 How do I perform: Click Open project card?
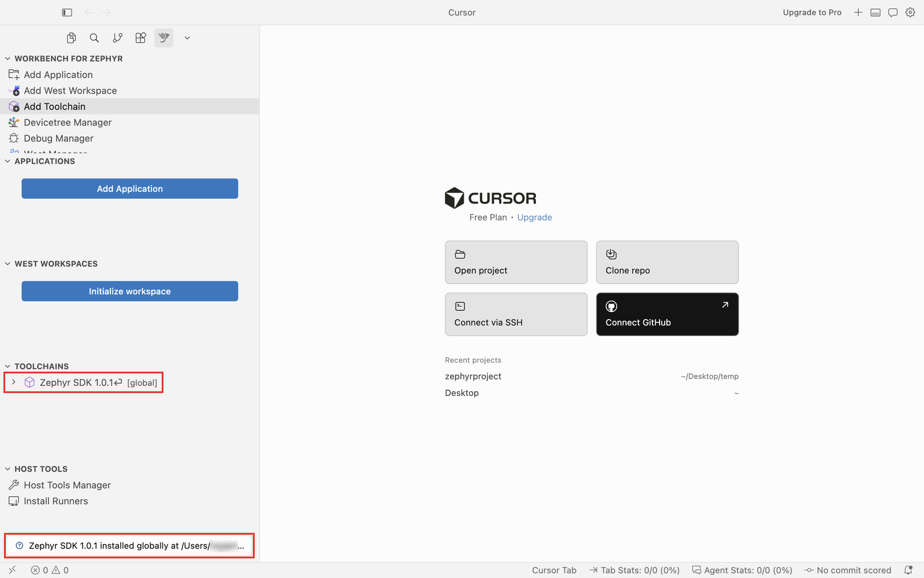pos(516,262)
